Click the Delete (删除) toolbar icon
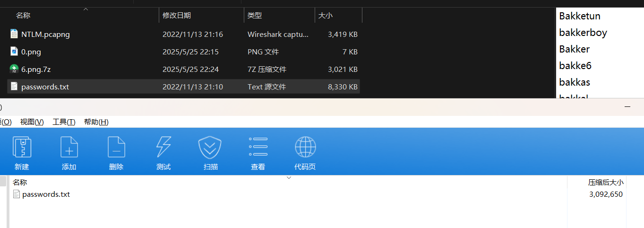Image resolution: width=644 pixels, height=228 pixels. click(116, 148)
